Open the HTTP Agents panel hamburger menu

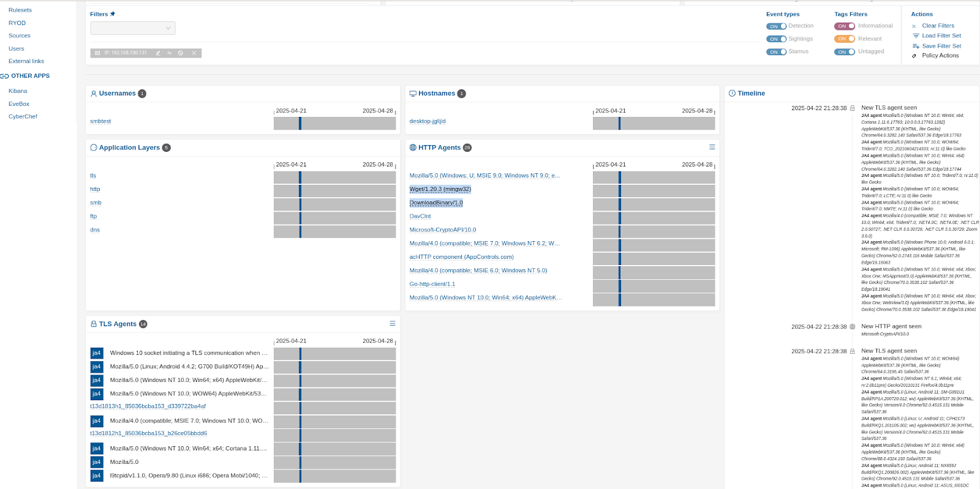[712, 147]
